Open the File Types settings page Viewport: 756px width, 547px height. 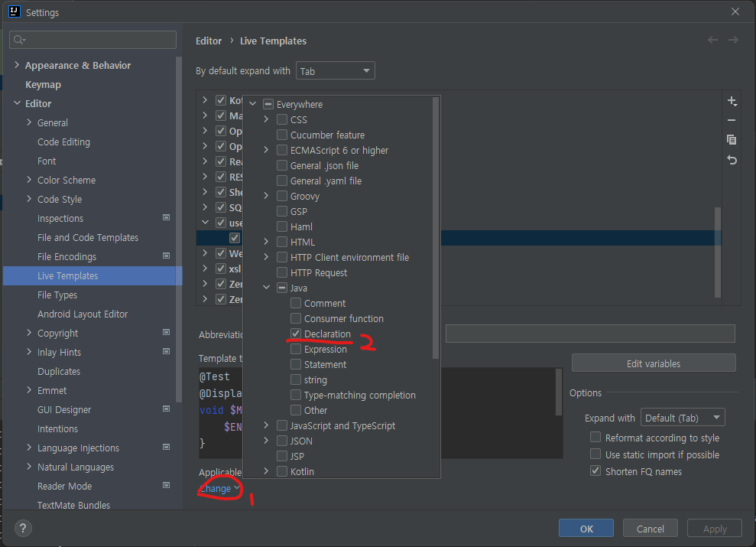click(57, 295)
